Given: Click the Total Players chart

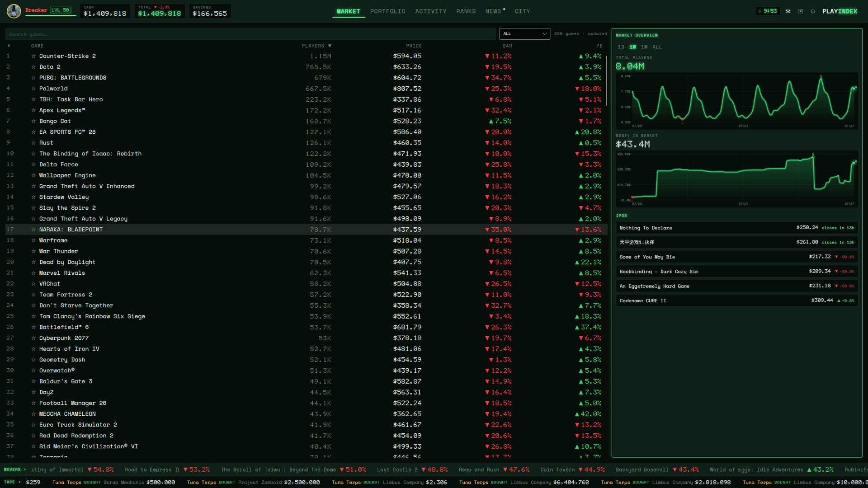Looking at the screenshot, I should pyautogui.click(x=736, y=101).
